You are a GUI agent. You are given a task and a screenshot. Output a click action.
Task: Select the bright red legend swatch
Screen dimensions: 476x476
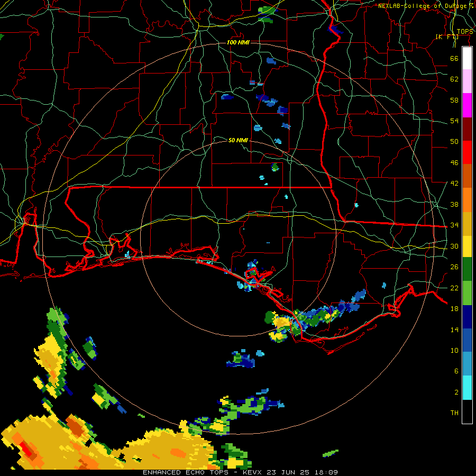(467, 152)
